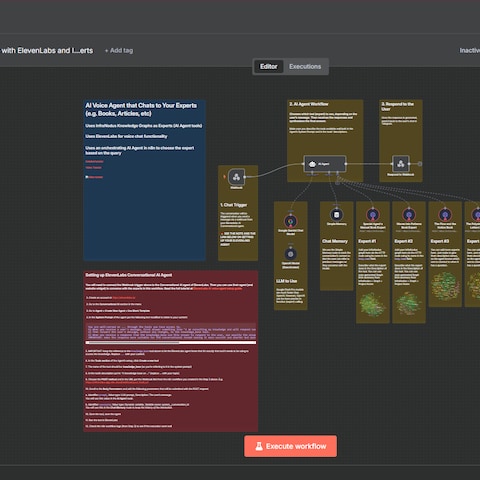Image resolution: width=480 pixels, height=480 pixels.
Task: Switch to the Editor tab
Action: point(269,66)
